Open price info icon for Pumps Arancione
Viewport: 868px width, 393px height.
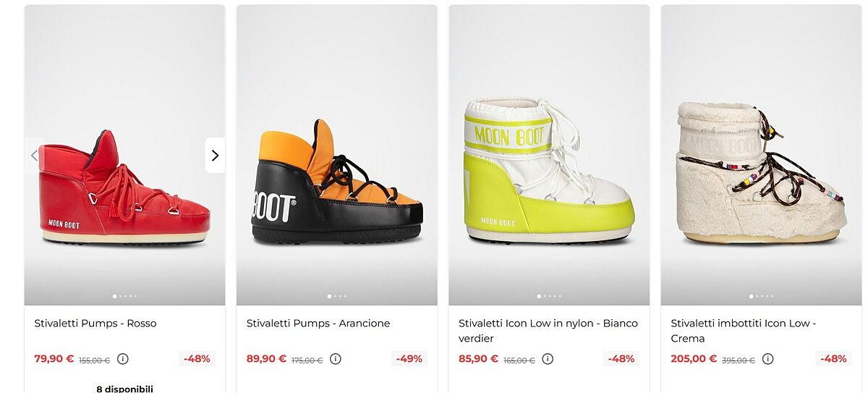[x=336, y=359]
